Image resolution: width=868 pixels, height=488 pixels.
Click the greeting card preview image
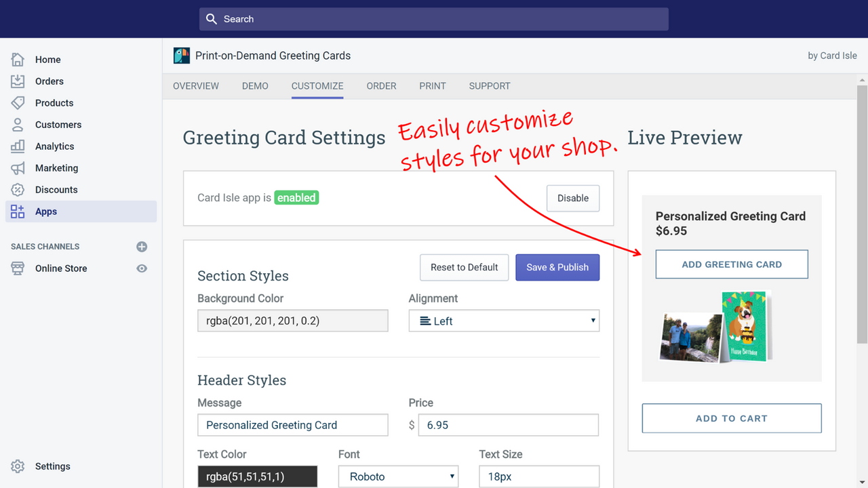[716, 327]
